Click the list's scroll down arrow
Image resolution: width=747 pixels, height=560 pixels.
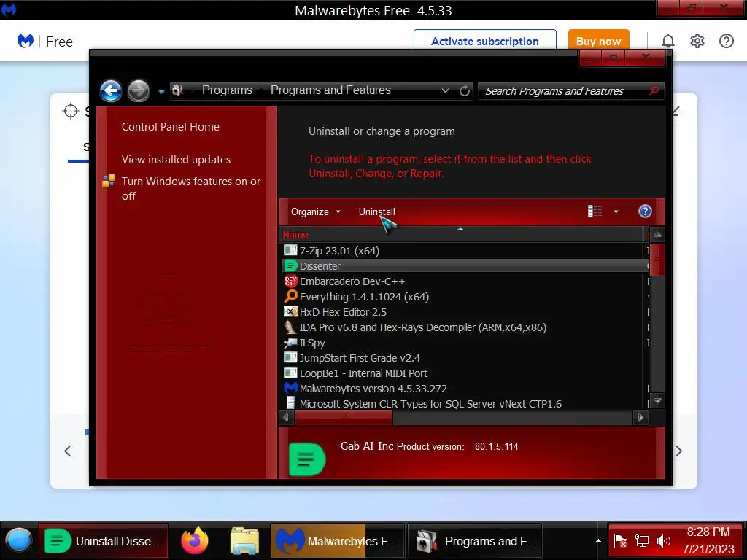tap(657, 401)
